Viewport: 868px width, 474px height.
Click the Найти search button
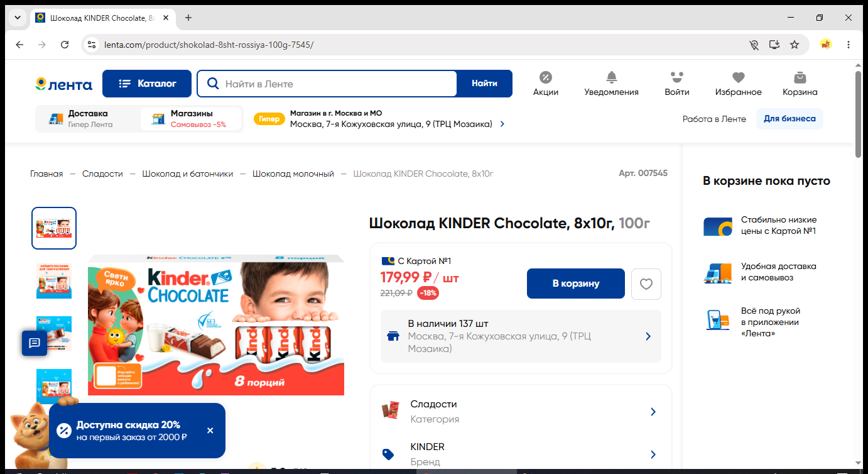click(484, 84)
